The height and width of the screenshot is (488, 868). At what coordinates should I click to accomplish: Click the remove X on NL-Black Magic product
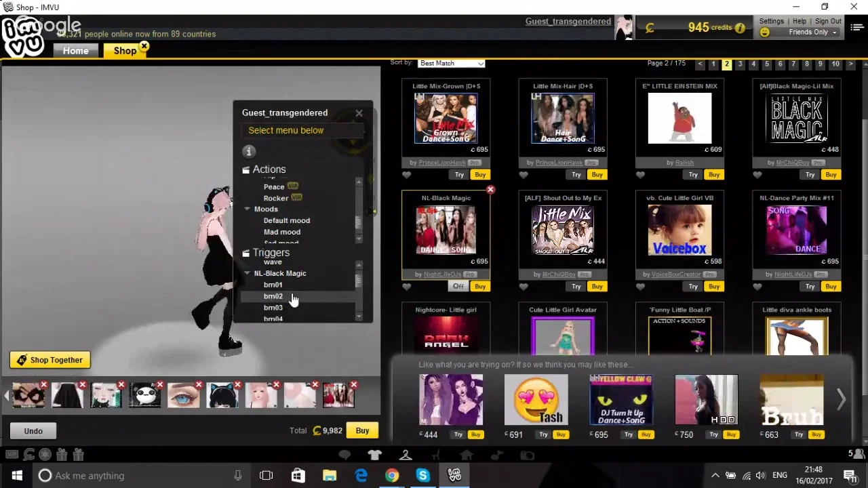point(490,190)
